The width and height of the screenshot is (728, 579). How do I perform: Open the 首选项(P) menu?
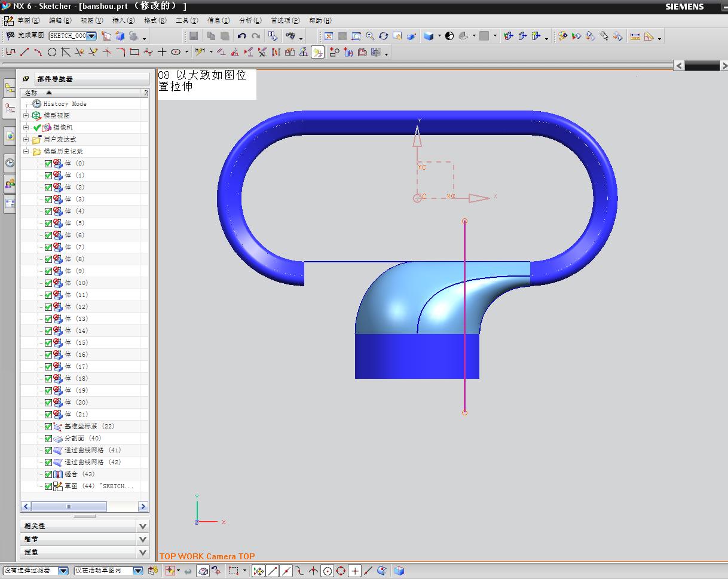[x=285, y=20]
